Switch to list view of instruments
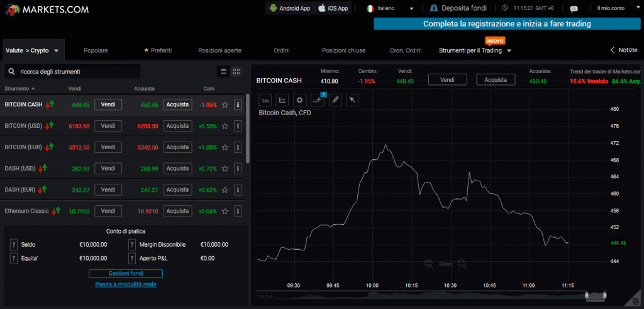The image size is (644, 309). coord(223,72)
